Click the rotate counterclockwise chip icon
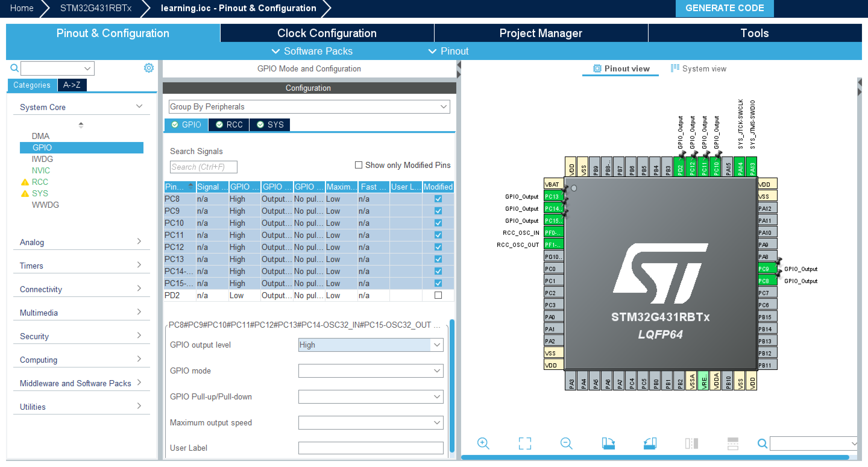This screenshot has height=467, width=868. point(650,443)
